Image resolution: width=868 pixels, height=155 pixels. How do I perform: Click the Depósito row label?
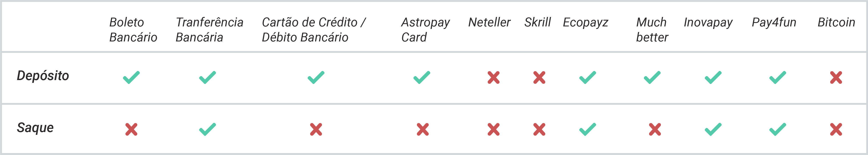tap(43, 76)
